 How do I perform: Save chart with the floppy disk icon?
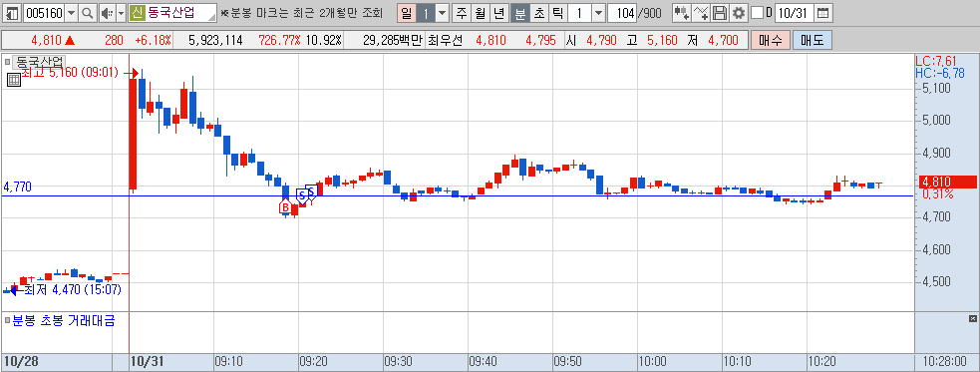[x=720, y=13]
